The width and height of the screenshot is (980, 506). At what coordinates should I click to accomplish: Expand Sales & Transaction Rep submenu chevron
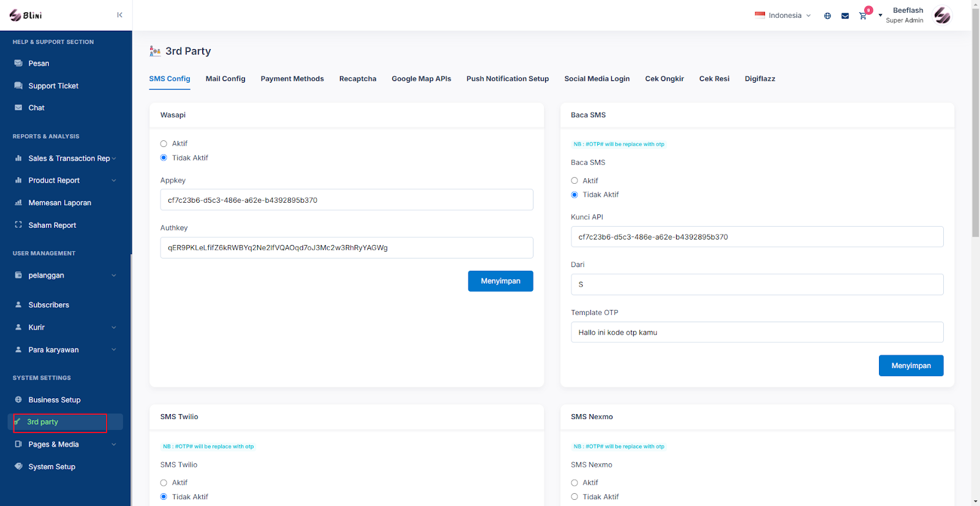(114, 158)
